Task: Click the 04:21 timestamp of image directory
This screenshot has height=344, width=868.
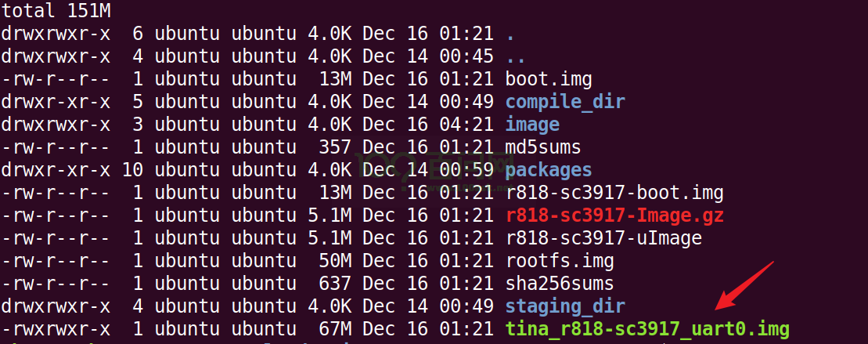Action: (471, 125)
